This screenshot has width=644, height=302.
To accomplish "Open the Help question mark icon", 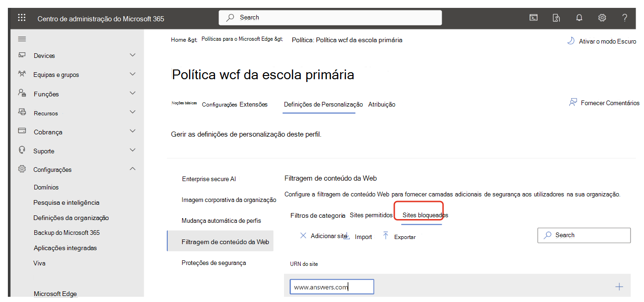I will pos(625,17).
